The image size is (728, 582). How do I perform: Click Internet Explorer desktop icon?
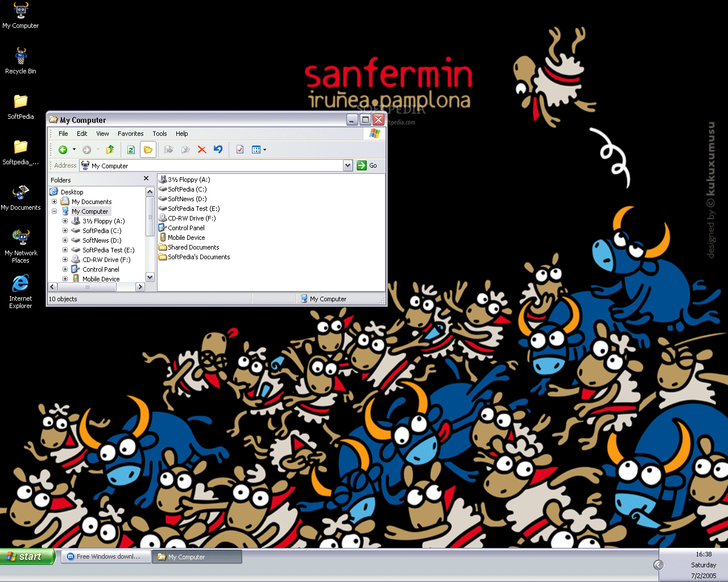point(20,292)
